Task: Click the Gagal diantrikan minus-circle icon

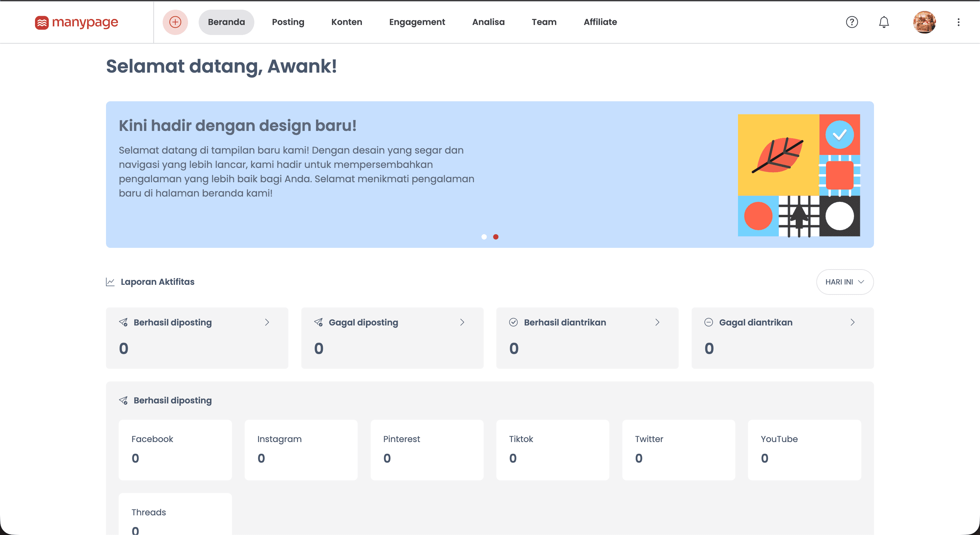Action: click(x=709, y=322)
